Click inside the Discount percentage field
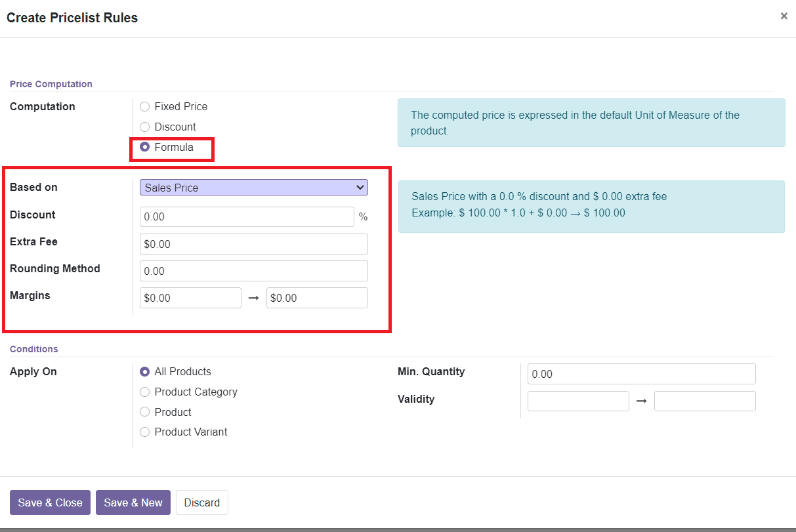 (x=247, y=216)
